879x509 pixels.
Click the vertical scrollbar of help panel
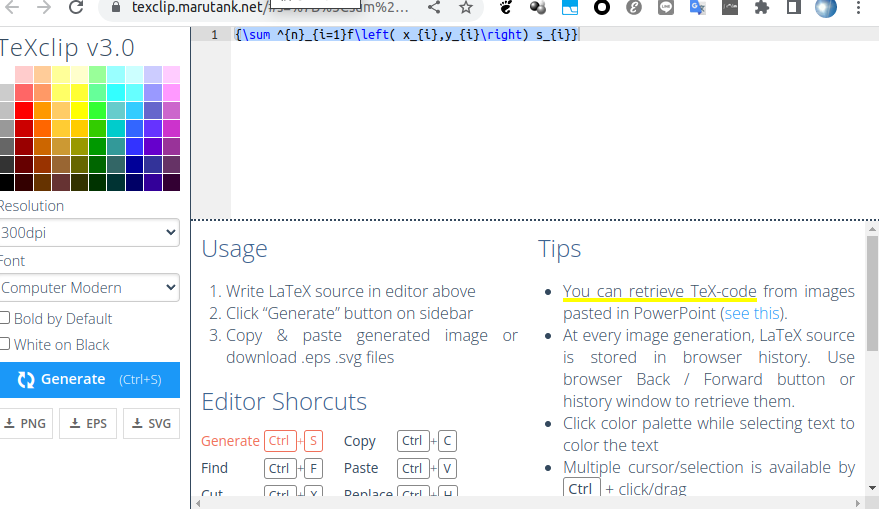pos(872,293)
